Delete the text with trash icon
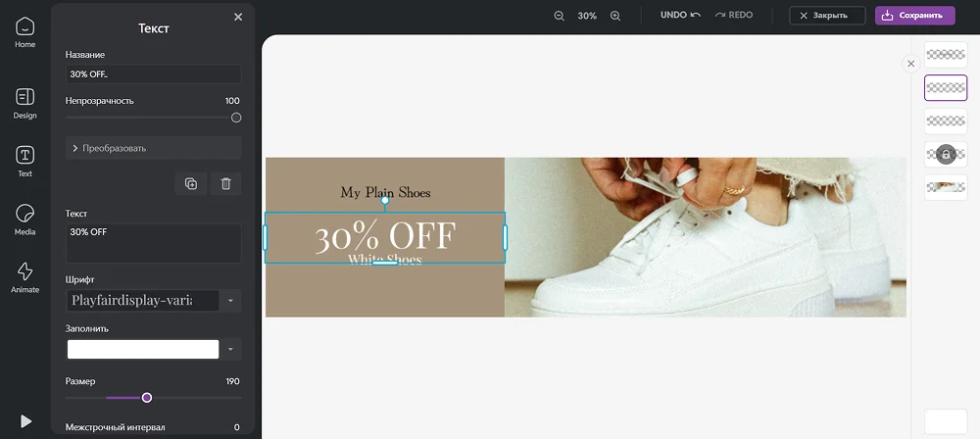Screen dimensions: 980x439 [x=226, y=184]
